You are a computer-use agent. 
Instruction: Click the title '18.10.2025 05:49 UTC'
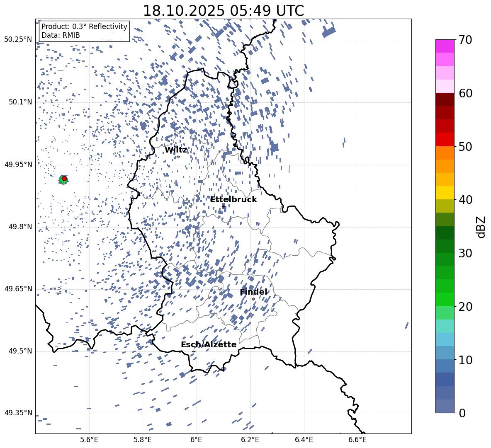point(223,11)
